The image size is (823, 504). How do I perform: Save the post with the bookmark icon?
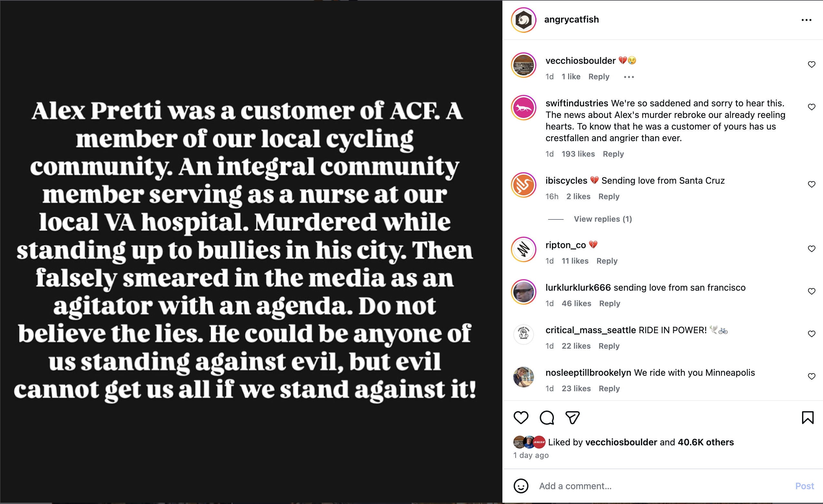pos(808,418)
